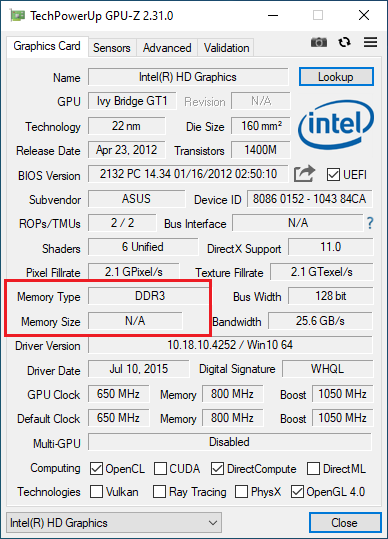Click the Intel logo
This screenshot has width=388, height=539.
point(336,125)
